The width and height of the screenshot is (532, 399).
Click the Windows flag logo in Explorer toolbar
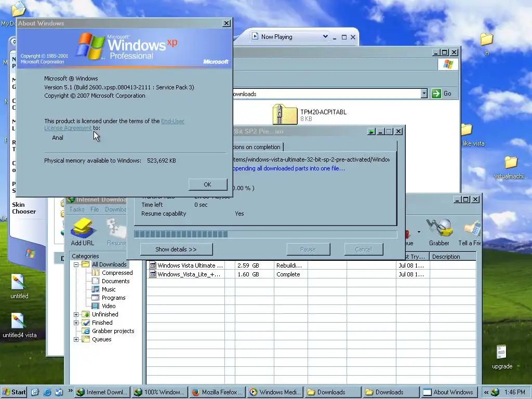click(x=448, y=64)
